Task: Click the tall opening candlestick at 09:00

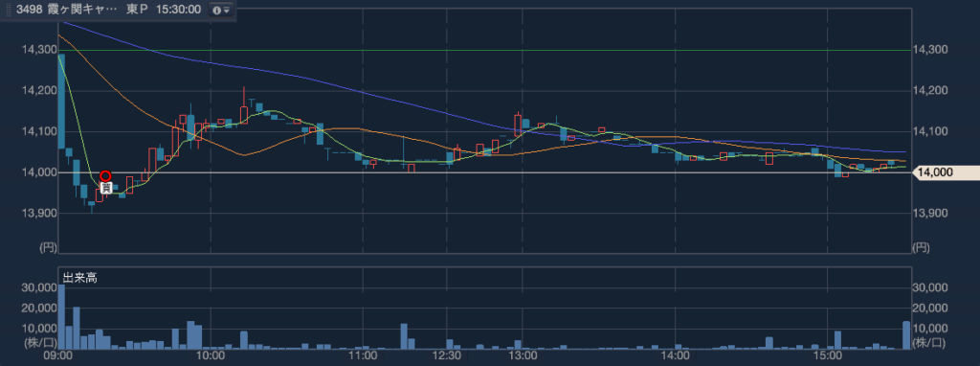Action: [61, 102]
